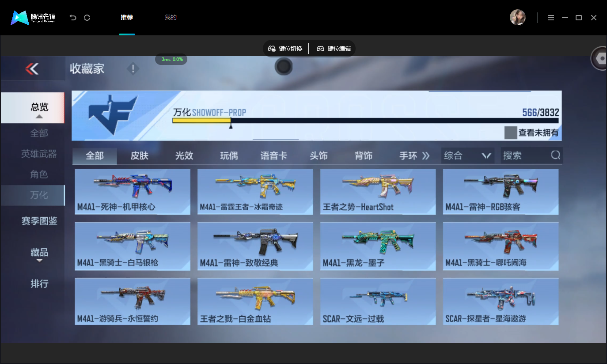
Task: Click the 键位编辑 gamepad button
Action: coord(334,49)
